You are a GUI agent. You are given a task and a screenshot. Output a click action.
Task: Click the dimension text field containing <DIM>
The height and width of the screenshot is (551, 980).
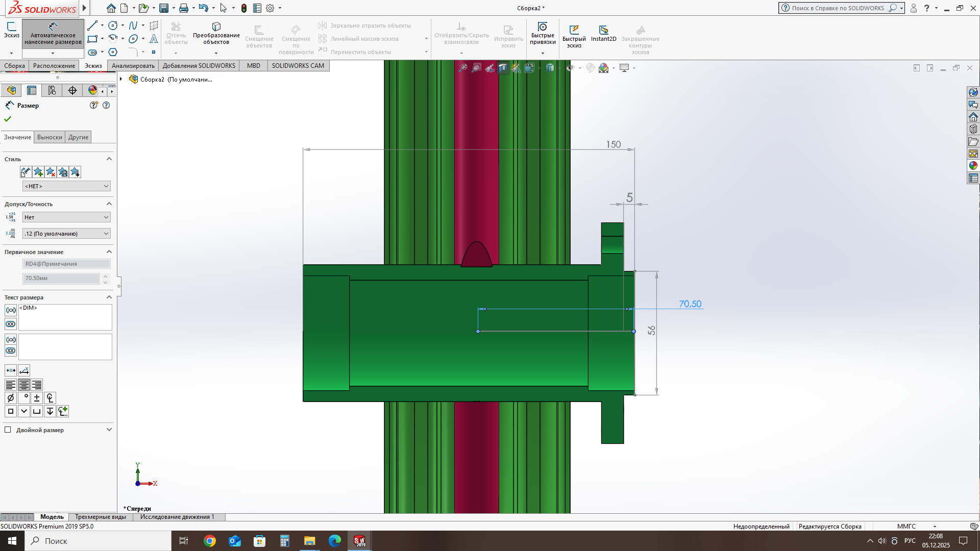coord(65,317)
